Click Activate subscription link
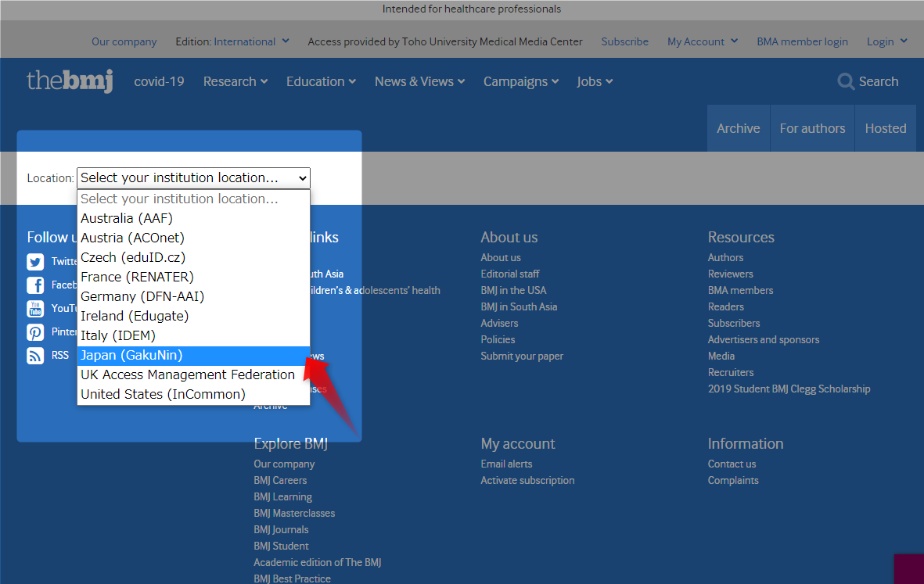 click(x=527, y=480)
